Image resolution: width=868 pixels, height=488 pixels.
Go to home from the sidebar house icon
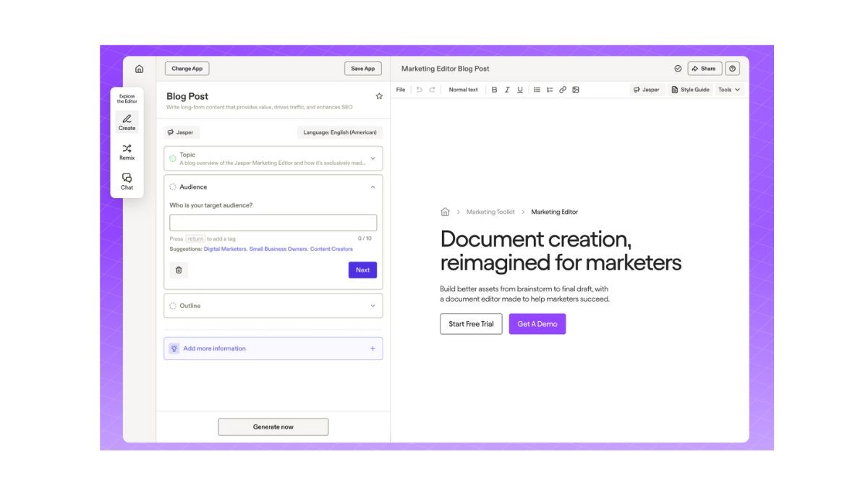point(139,69)
